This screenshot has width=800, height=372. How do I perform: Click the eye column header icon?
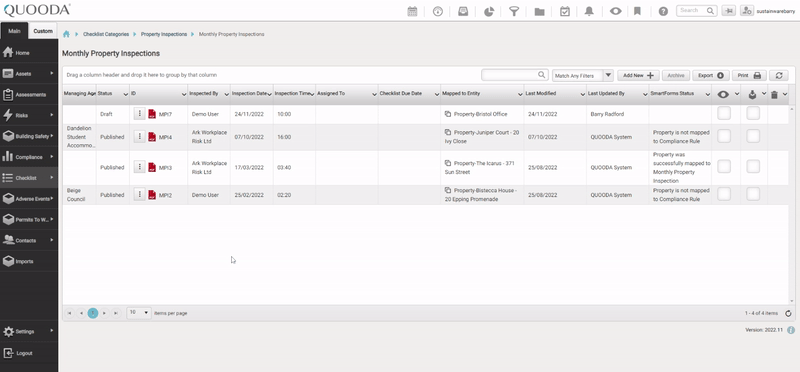click(x=723, y=94)
